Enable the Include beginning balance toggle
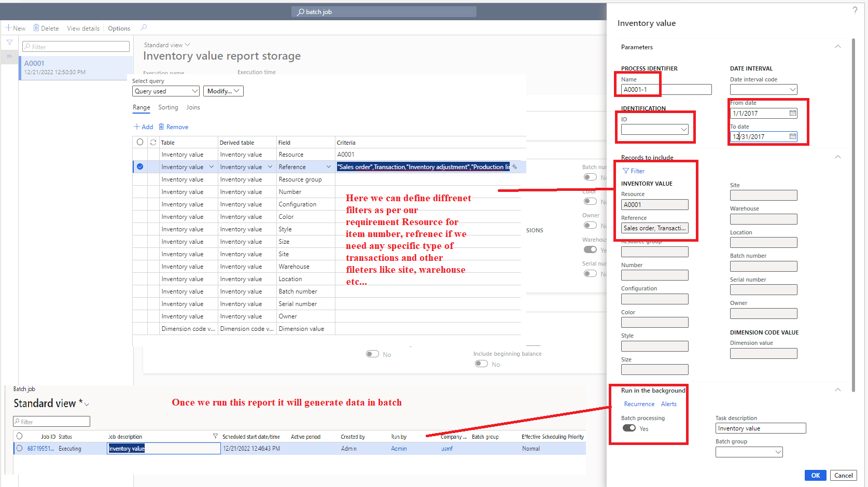 (481, 364)
